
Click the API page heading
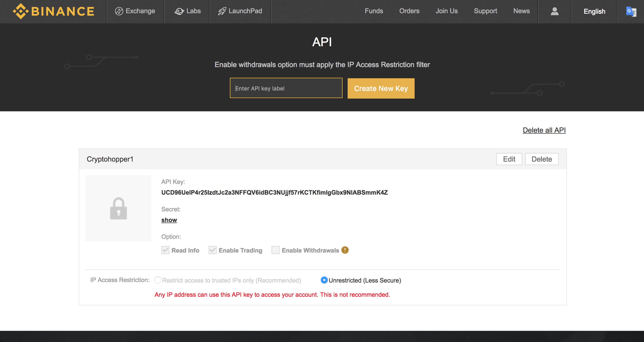click(x=322, y=42)
